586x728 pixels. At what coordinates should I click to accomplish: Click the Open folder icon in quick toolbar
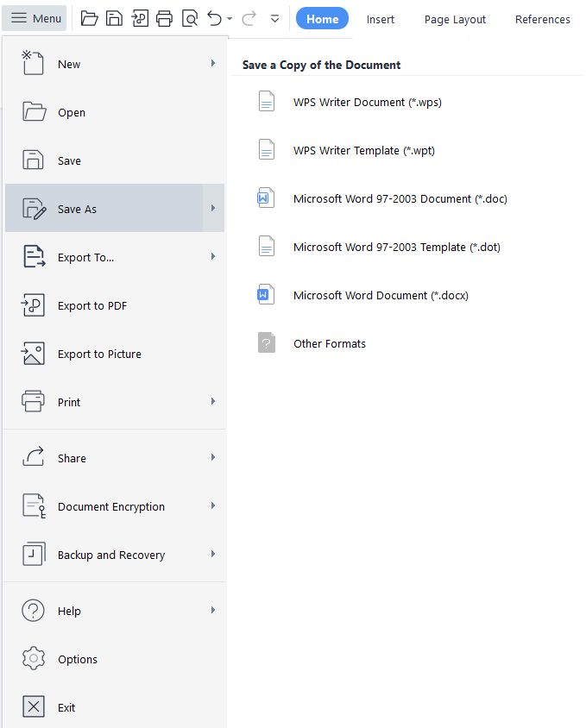[x=89, y=19]
